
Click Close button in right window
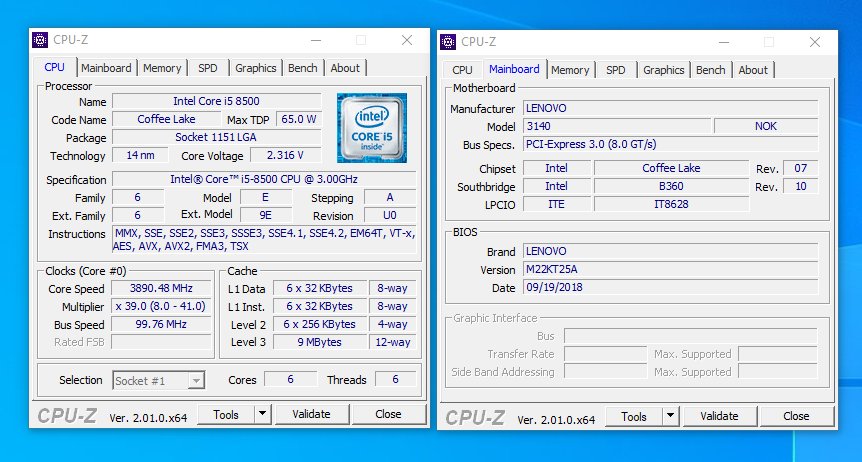click(x=796, y=417)
